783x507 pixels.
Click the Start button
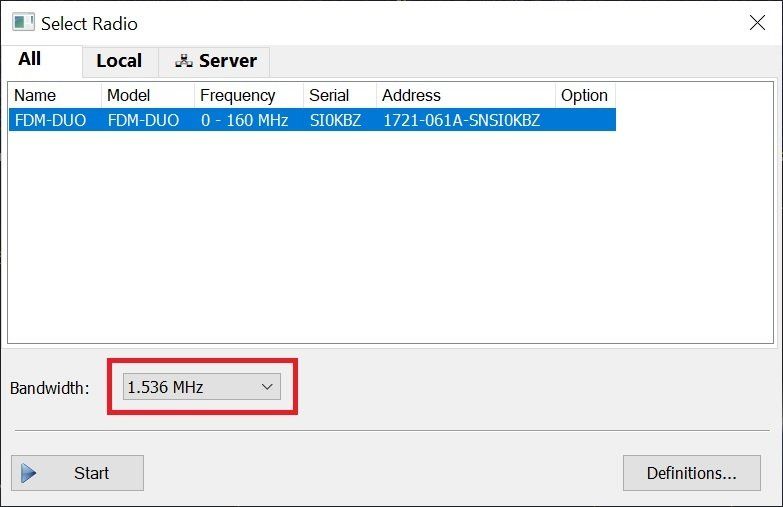tap(77, 473)
